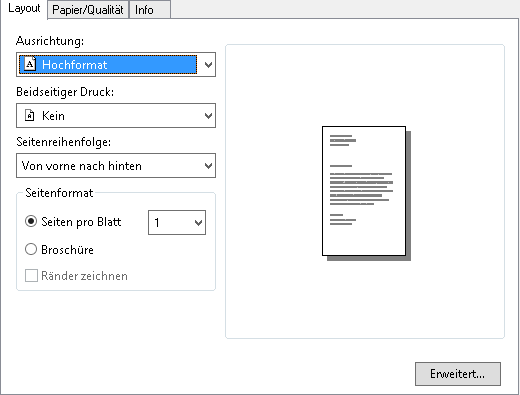Image resolution: width=520 pixels, height=395 pixels.
Task: Toggle the Ränder zeichnen checkbox
Action: [x=31, y=276]
